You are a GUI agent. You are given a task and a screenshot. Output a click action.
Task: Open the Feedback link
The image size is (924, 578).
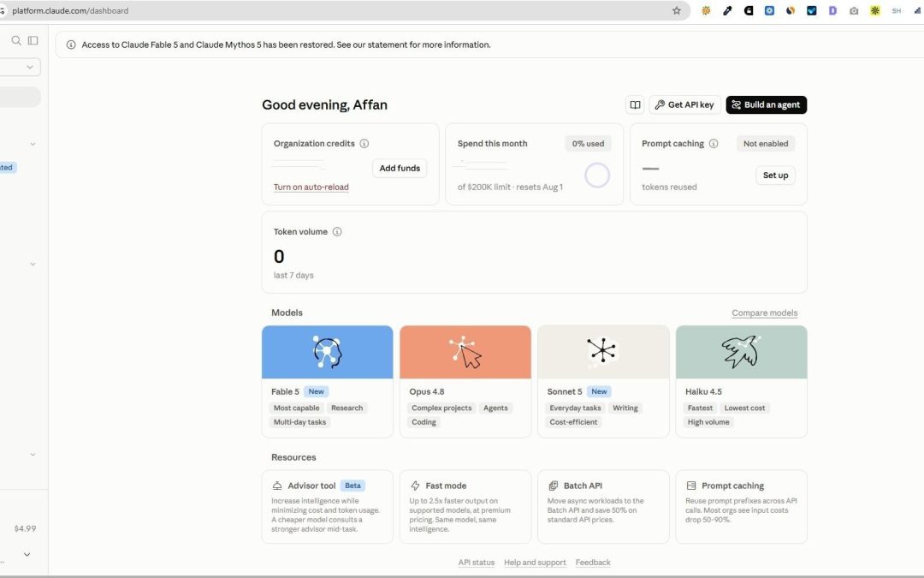593,563
